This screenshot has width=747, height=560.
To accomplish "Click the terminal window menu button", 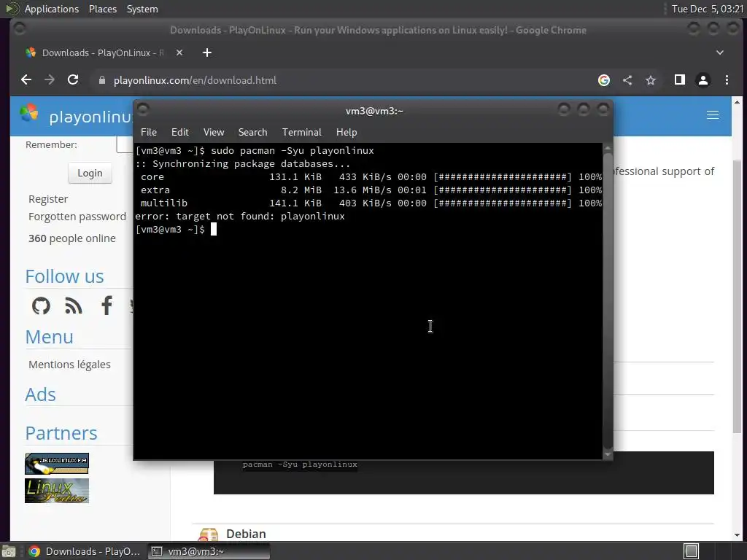I will click(143, 109).
